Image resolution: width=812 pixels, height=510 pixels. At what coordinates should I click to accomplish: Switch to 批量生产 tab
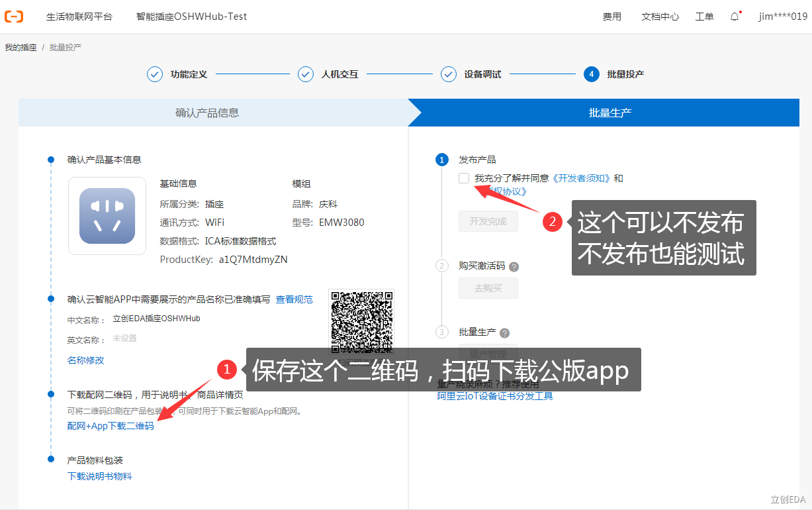[x=610, y=113]
